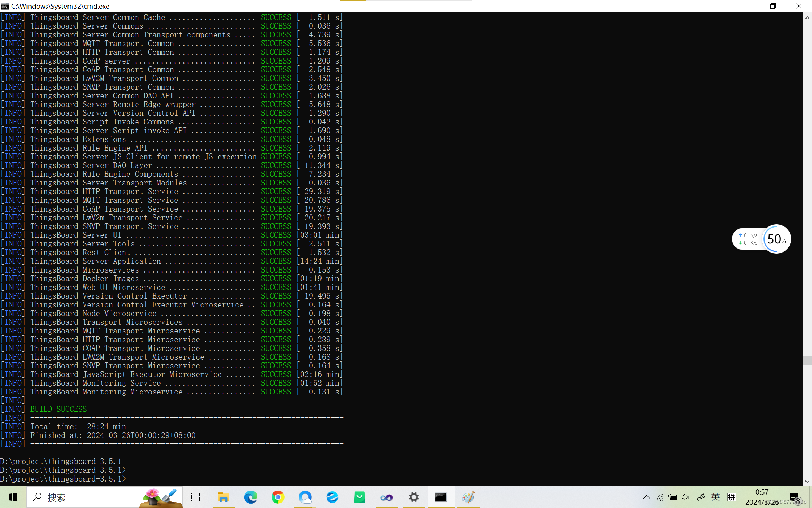Viewport: 812px width, 508px height.
Task: Open Task View from the taskbar
Action: 196,497
